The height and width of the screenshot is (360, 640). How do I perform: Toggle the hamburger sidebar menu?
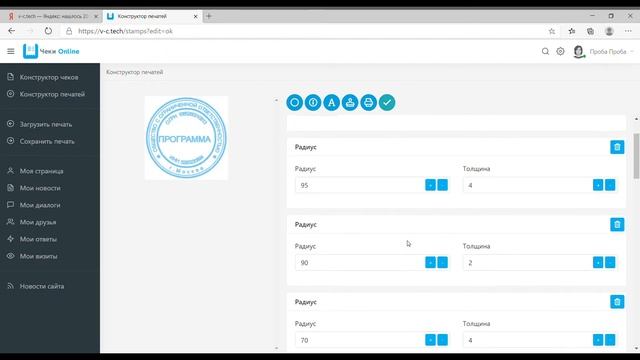11,51
